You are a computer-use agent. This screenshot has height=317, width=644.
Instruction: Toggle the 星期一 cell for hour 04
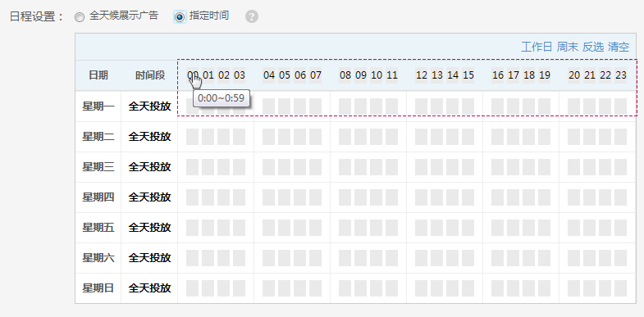268,106
